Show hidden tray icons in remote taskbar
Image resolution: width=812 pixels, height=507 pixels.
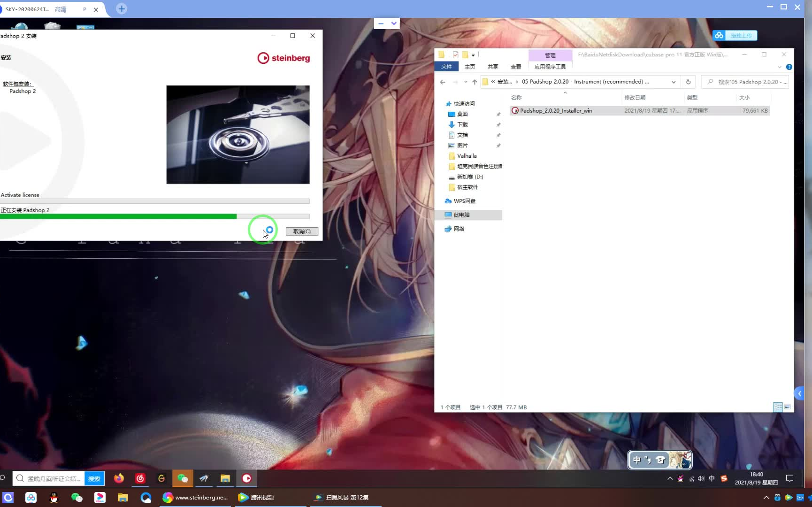click(670, 478)
